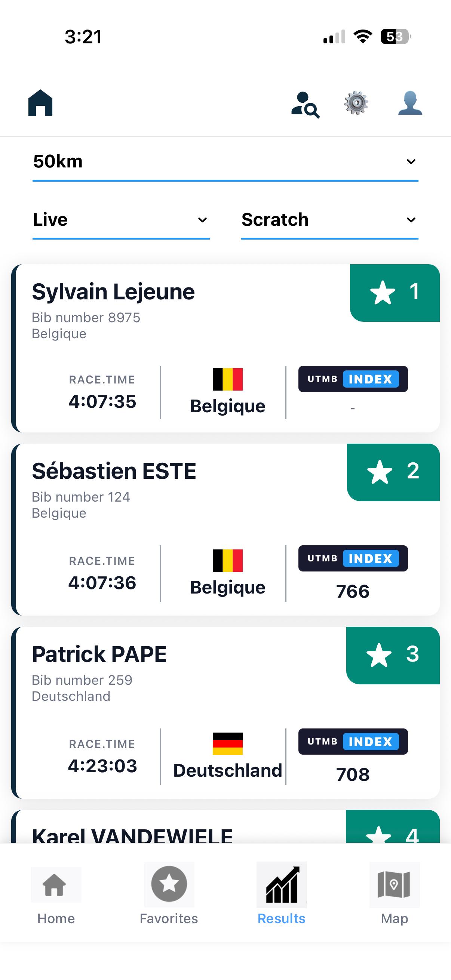Open settings gear icon
The image size is (451, 980).
pos(356,103)
